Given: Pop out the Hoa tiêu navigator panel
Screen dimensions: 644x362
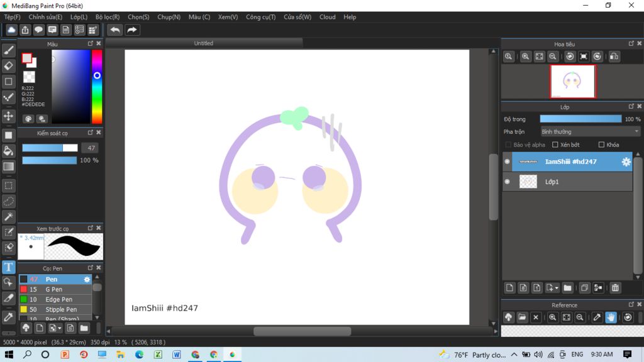Looking at the screenshot, I should click(x=631, y=43).
